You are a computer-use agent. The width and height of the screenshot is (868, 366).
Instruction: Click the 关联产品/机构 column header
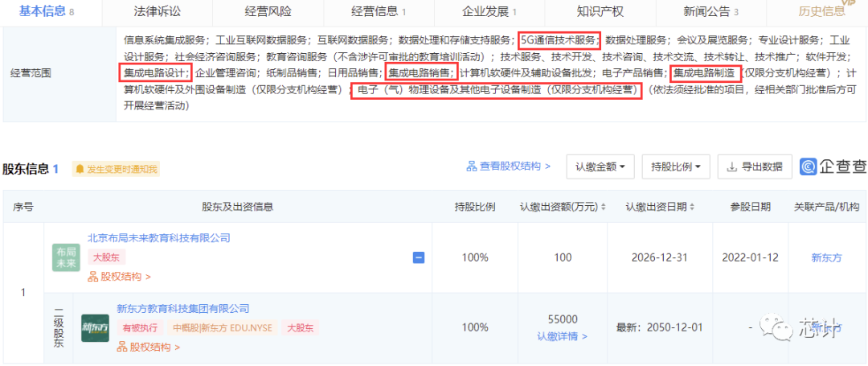pos(826,207)
